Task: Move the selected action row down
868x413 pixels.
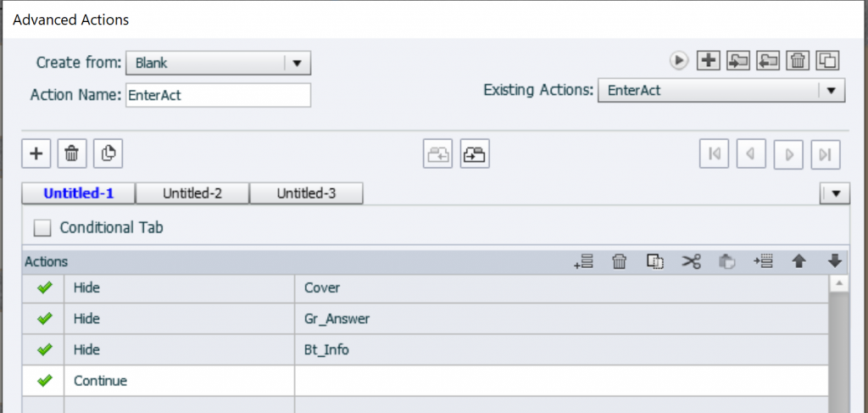Action: (x=834, y=262)
